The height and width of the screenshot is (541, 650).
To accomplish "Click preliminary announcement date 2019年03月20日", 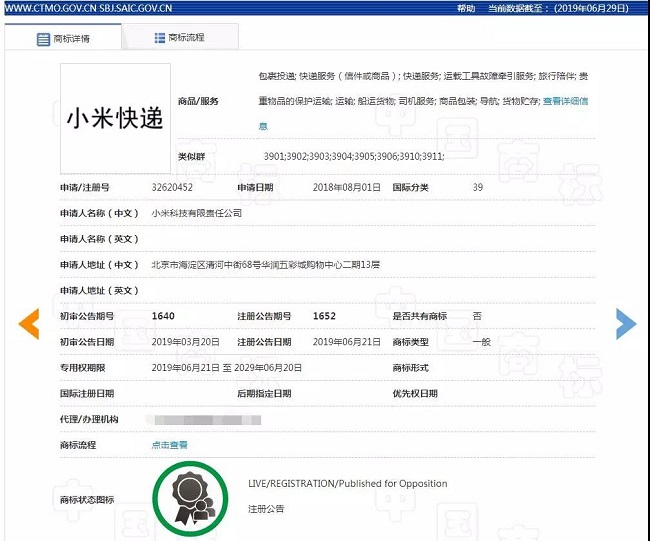I will coord(185,342).
